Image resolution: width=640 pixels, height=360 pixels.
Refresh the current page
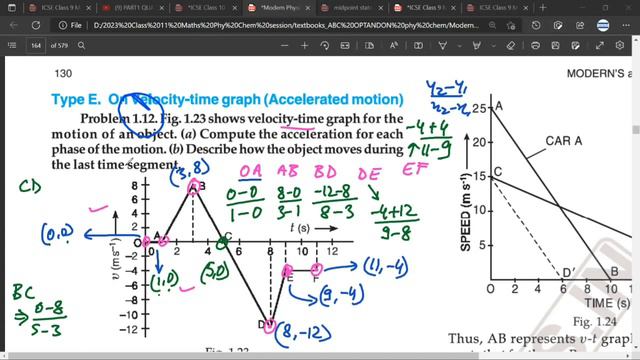click(36, 25)
